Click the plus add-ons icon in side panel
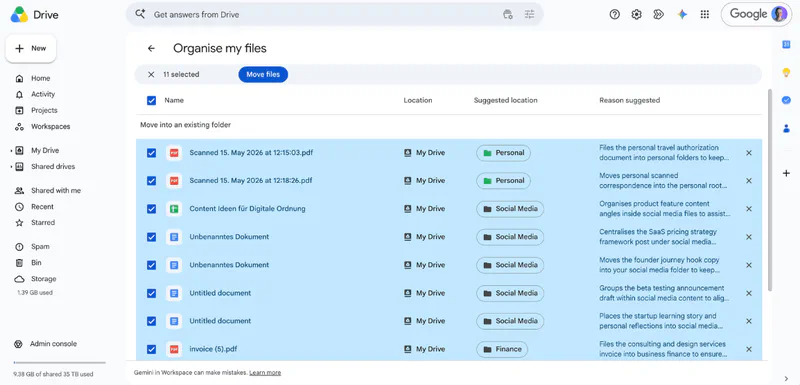The height and width of the screenshot is (385, 800). pos(786,173)
